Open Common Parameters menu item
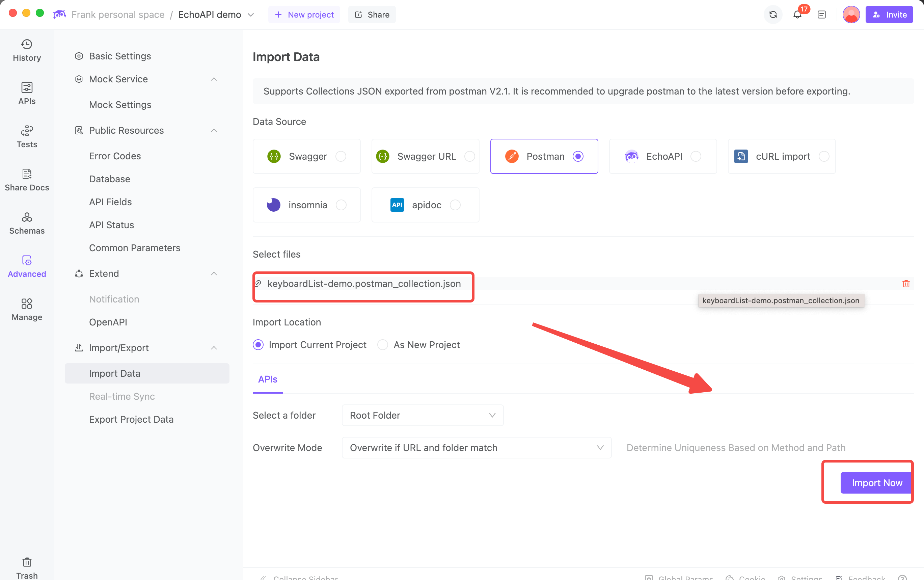The height and width of the screenshot is (580, 924). pyautogui.click(x=135, y=248)
